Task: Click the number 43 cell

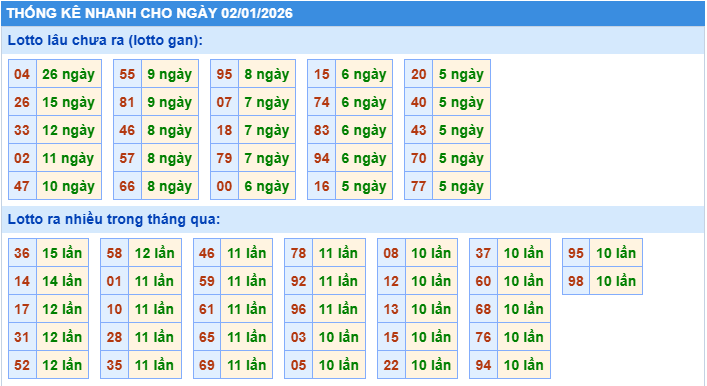Action: pyautogui.click(x=418, y=130)
